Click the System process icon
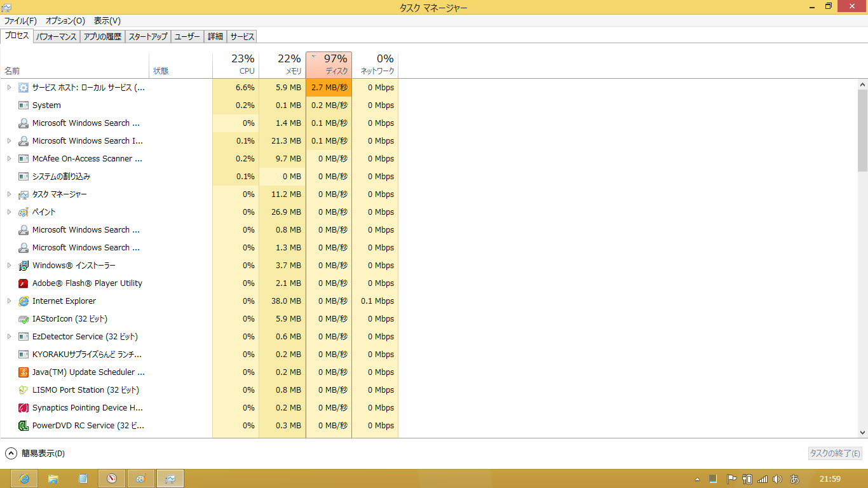 click(x=24, y=105)
